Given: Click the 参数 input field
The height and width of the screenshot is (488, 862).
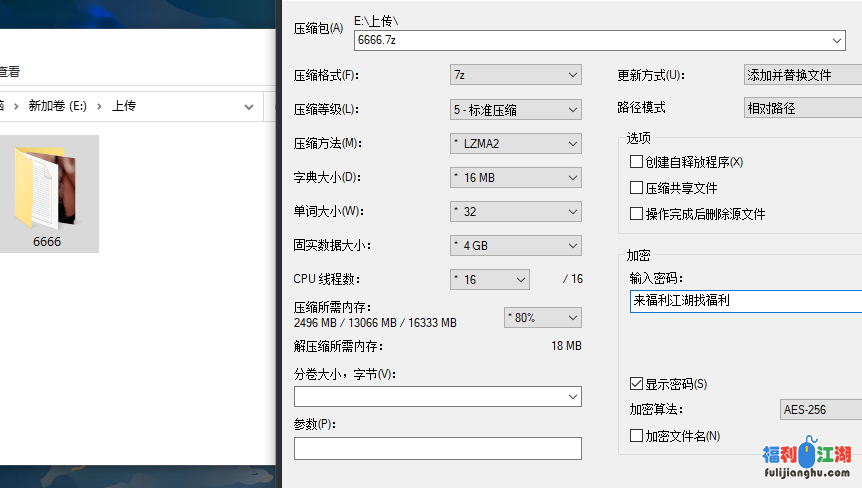Looking at the screenshot, I should click(x=437, y=448).
